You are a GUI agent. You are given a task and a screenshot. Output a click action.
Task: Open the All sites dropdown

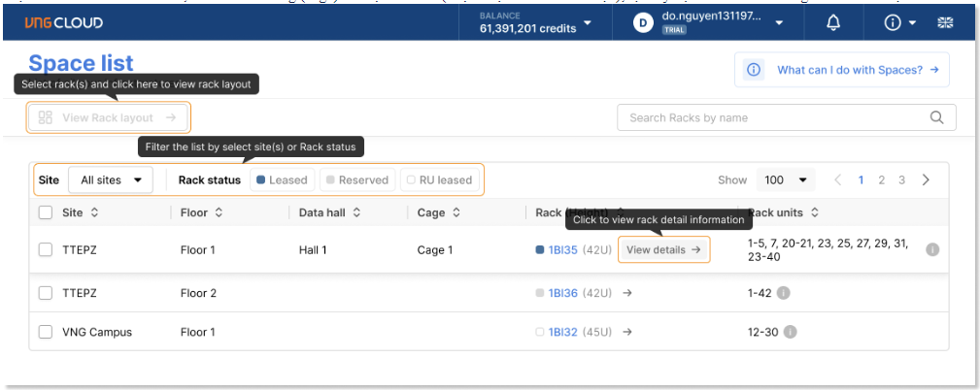tap(110, 180)
